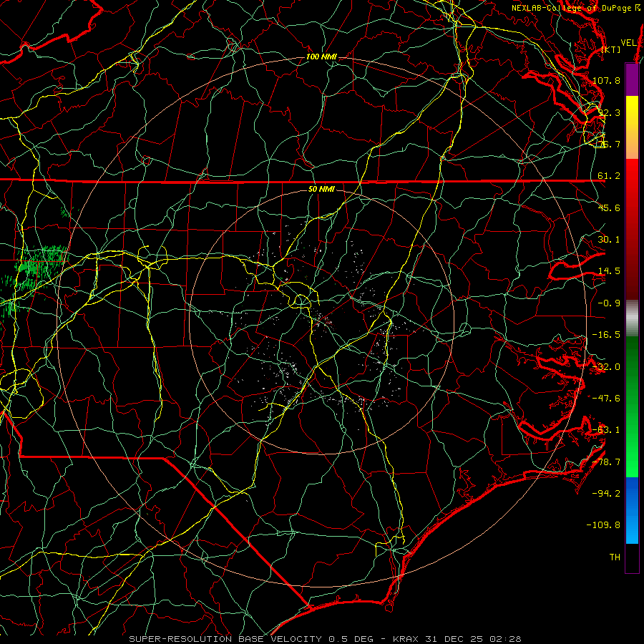Click the VEL legend heading
This screenshot has width=644, height=644.
tap(628, 43)
